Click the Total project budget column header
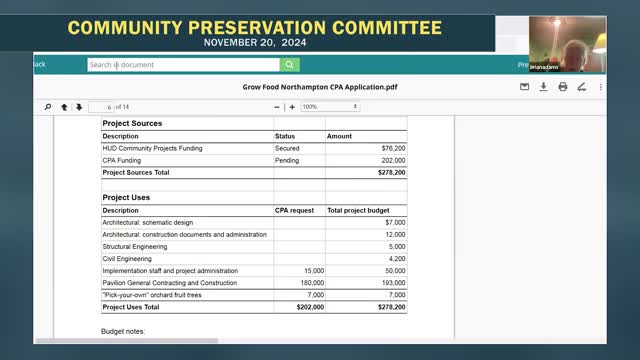The image size is (640, 360). coord(358,211)
